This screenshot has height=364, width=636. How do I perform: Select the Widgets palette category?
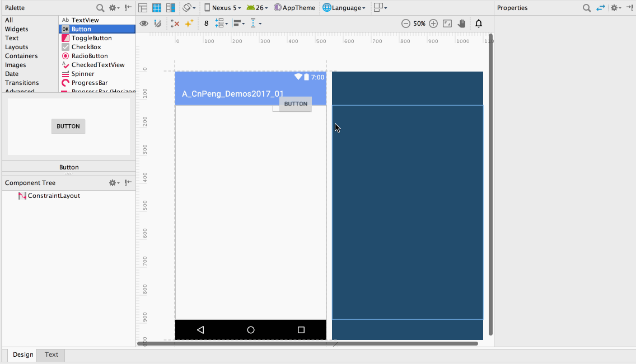pyautogui.click(x=17, y=29)
